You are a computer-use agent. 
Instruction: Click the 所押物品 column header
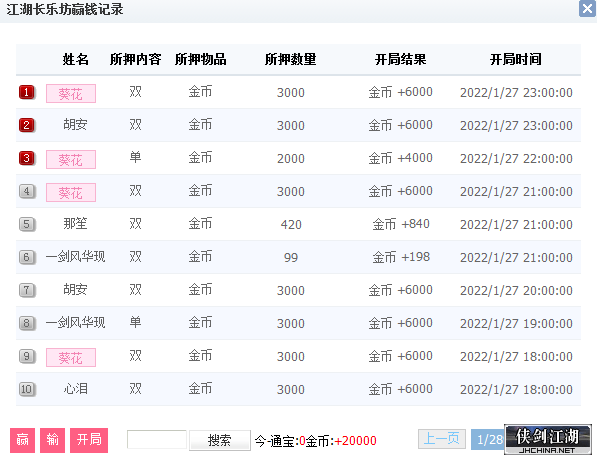[201, 59]
